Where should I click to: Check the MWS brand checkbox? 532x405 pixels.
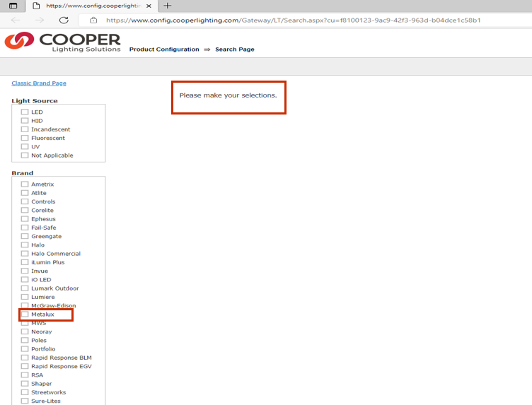click(25, 323)
